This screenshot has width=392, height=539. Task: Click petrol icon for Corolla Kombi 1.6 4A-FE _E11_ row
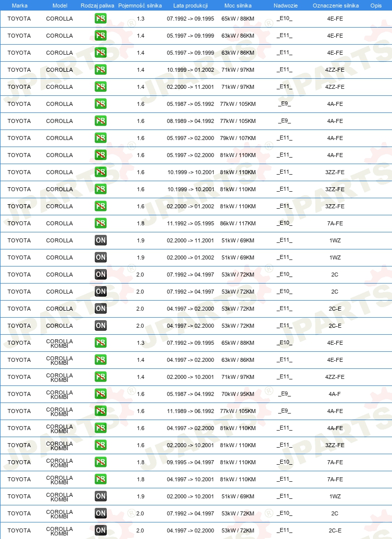(101, 428)
